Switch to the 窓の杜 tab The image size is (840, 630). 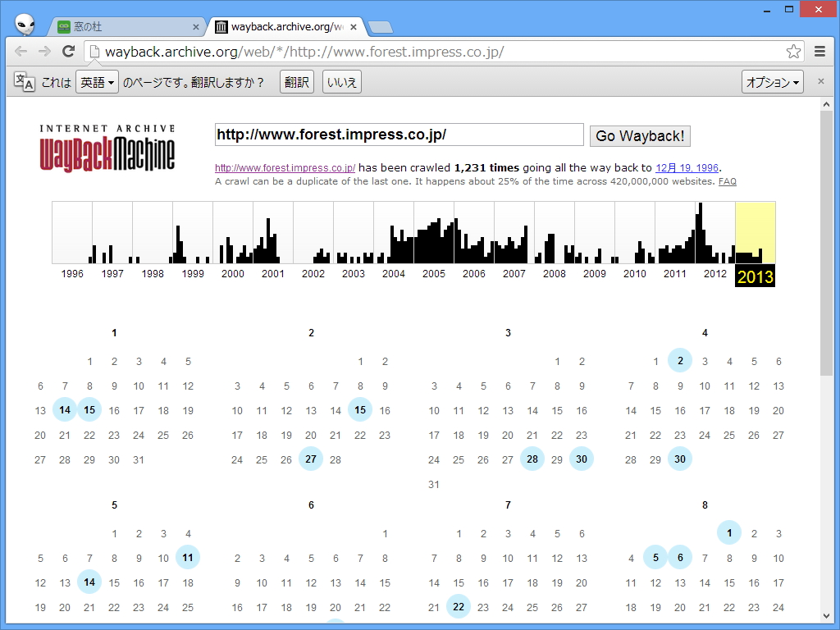coord(127,27)
